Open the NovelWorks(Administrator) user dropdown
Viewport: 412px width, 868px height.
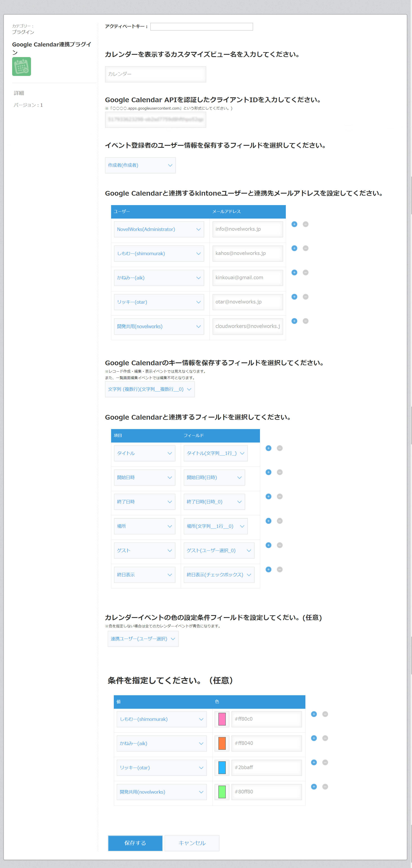coord(159,229)
